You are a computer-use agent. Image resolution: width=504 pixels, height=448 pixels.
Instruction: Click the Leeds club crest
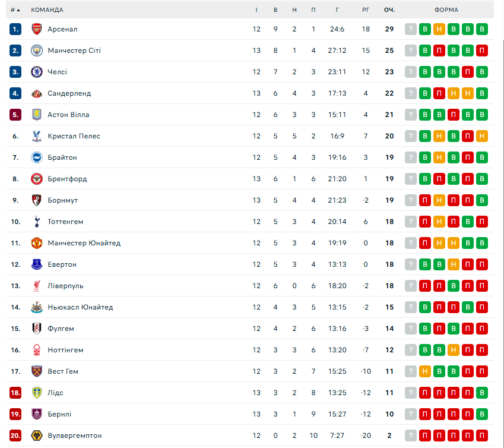[x=37, y=393]
